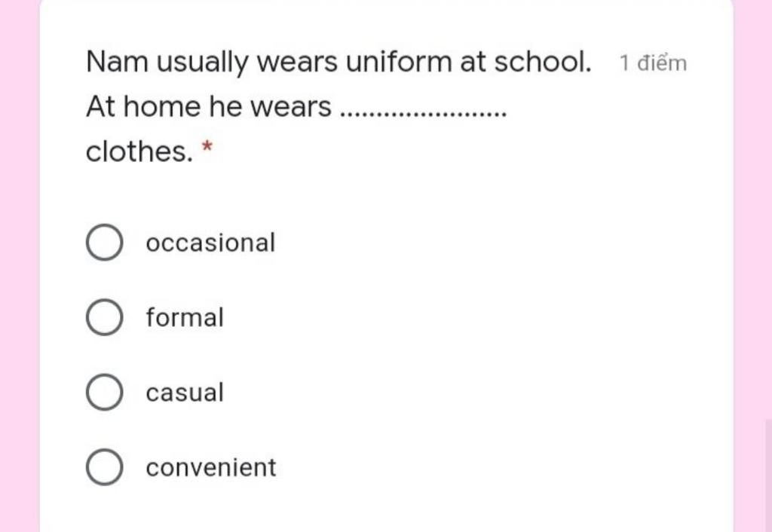
Task: Click the word "wears" after "usually"
Action: 297,63
